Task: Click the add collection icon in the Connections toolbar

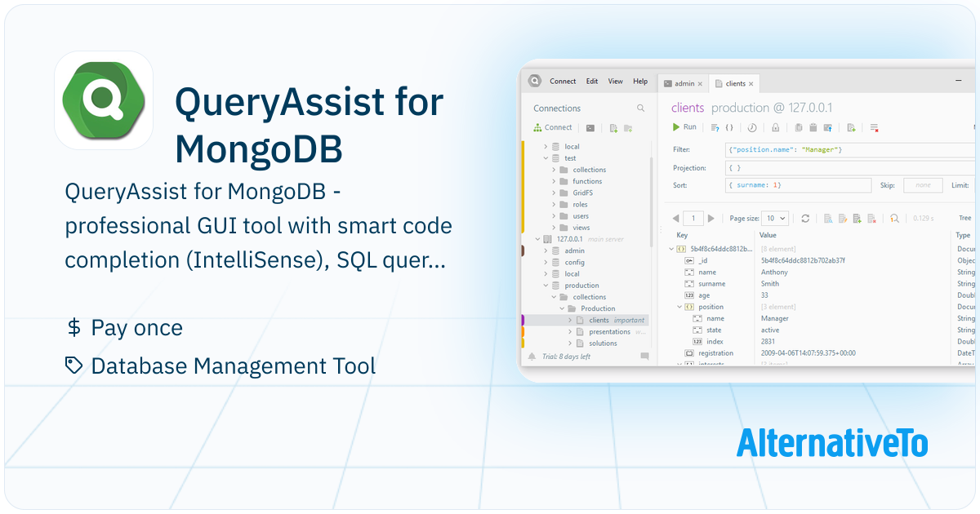Action: pos(613,128)
